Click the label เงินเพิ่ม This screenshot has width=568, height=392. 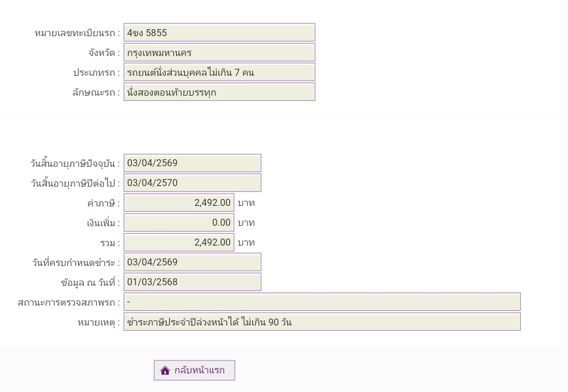point(103,223)
